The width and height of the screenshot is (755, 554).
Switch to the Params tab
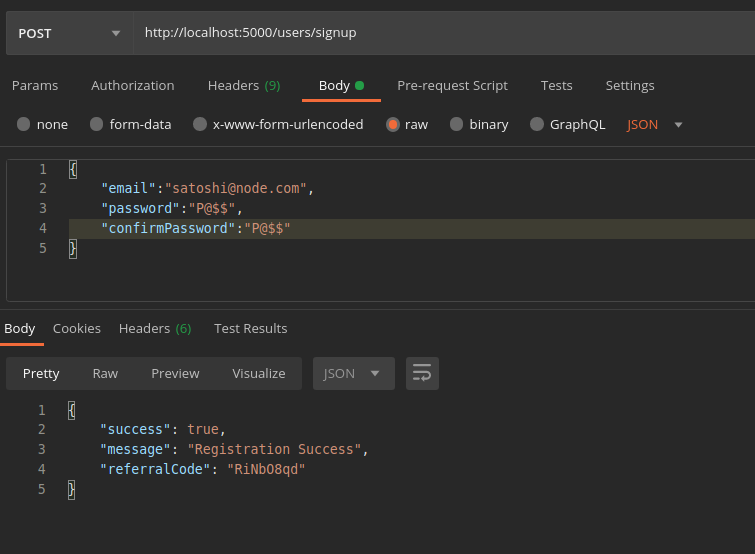coord(35,85)
